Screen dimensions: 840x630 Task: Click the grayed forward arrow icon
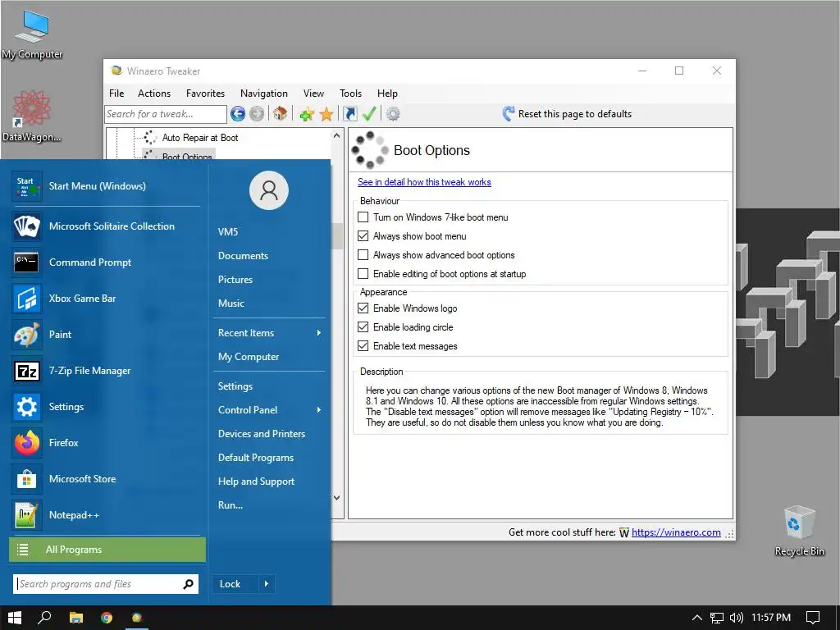[257, 113]
